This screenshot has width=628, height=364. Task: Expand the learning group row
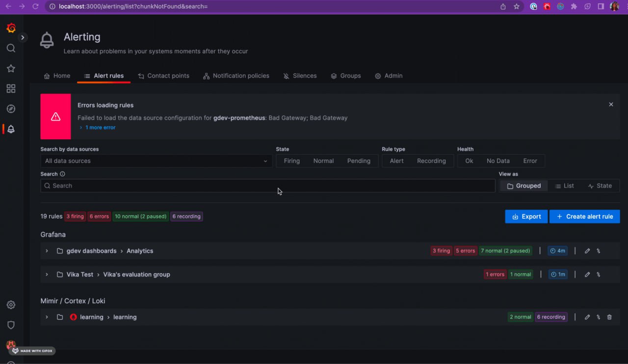(47, 317)
